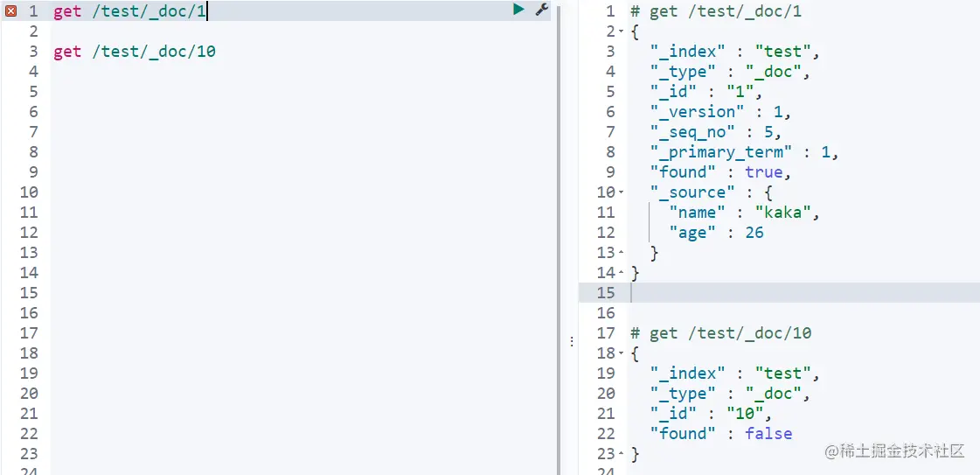Click the request line 'get /test/_doc/10'
The width and height of the screenshot is (980, 475).
[x=135, y=52]
